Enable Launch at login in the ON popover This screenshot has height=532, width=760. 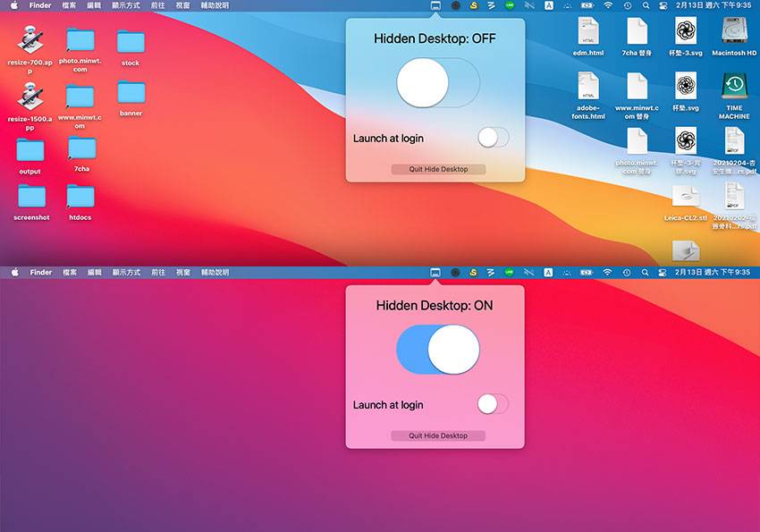(493, 404)
